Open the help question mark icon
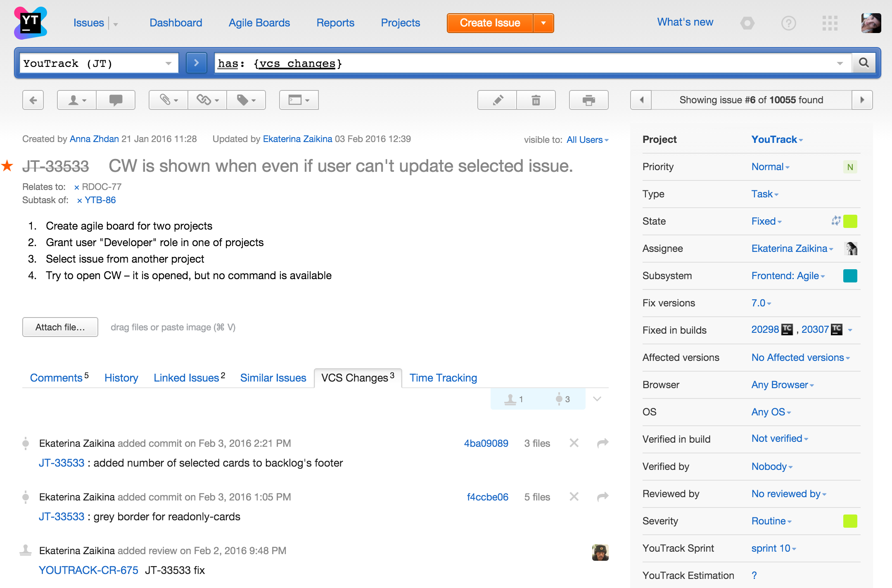The width and height of the screenshot is (892, 588). pos(788,23)
